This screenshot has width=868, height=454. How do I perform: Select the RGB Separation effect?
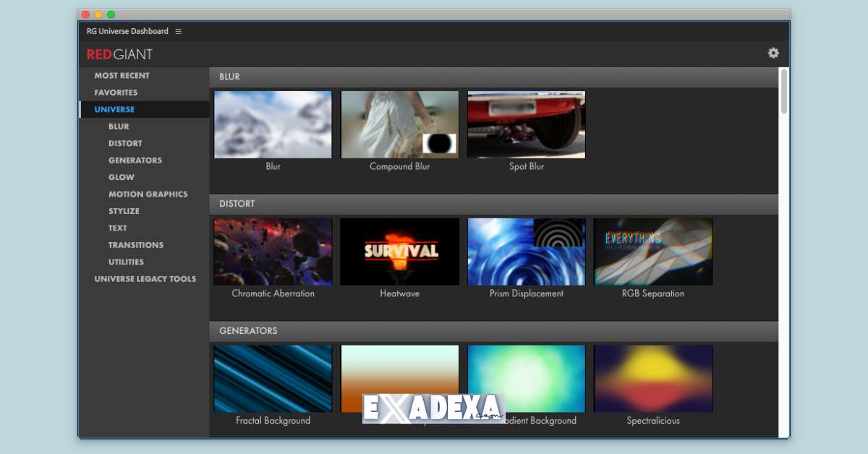click(x=652, y=252)
